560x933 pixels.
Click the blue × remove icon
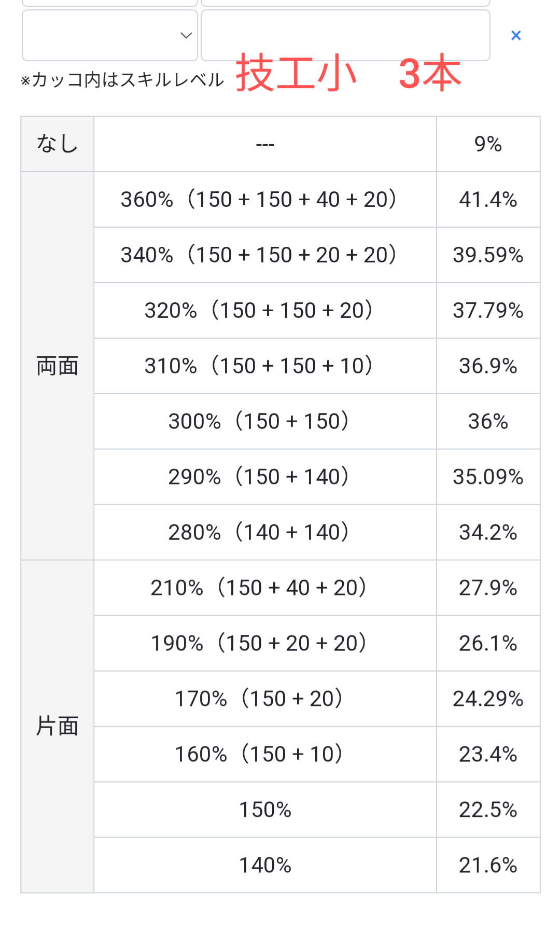point(515,35)
